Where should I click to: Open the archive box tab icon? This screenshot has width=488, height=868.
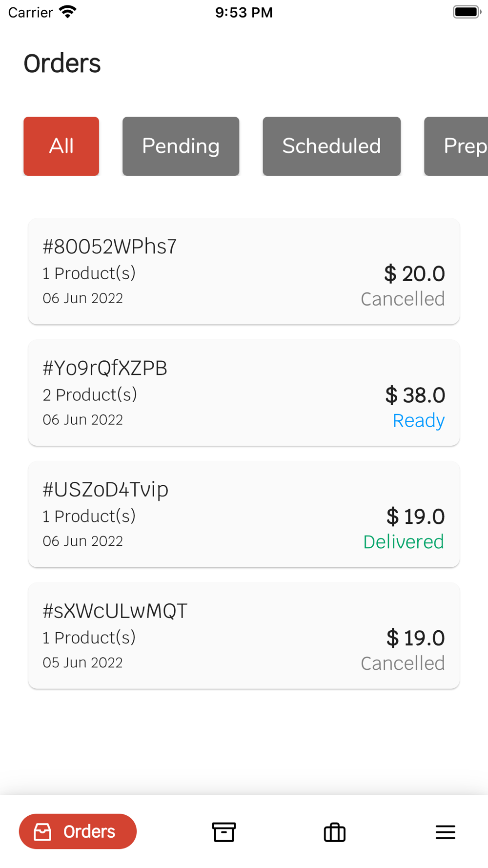point(224,832)
